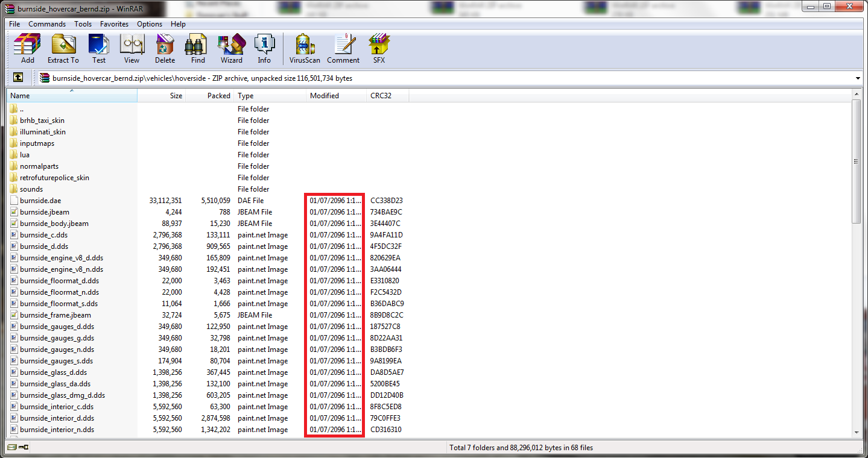Viewport: 868px width, 458px height.
Task: Sort by the CRC32 column header
Action: (x=388, y=96)
